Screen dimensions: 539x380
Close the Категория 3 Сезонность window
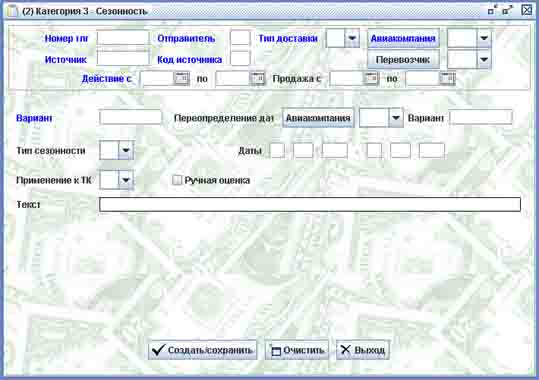(x=527, y=10)
